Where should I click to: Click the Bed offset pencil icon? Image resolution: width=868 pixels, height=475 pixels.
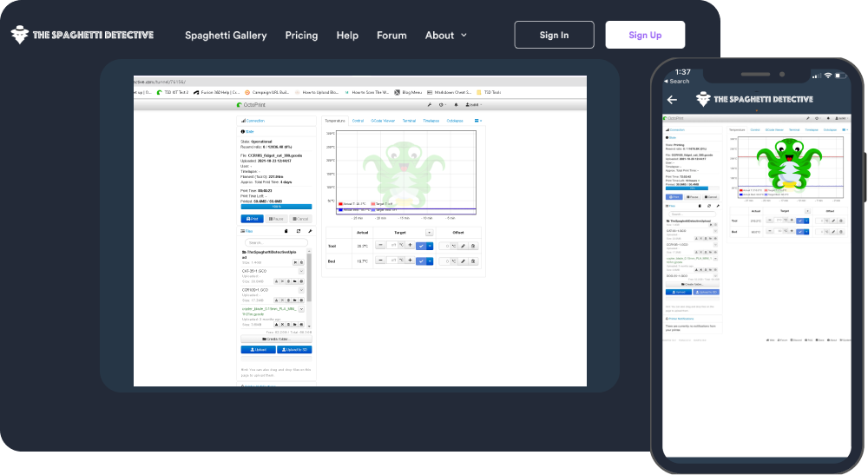tap(463, 261)
